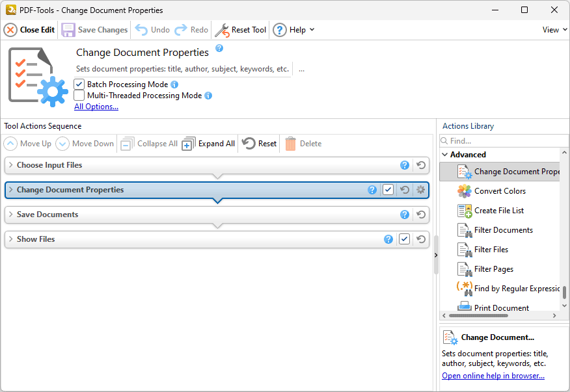Click info icon beside Multi-Threaded Processing Mode
This screenshot has width=570, height=392.
[x=208, y=96]
